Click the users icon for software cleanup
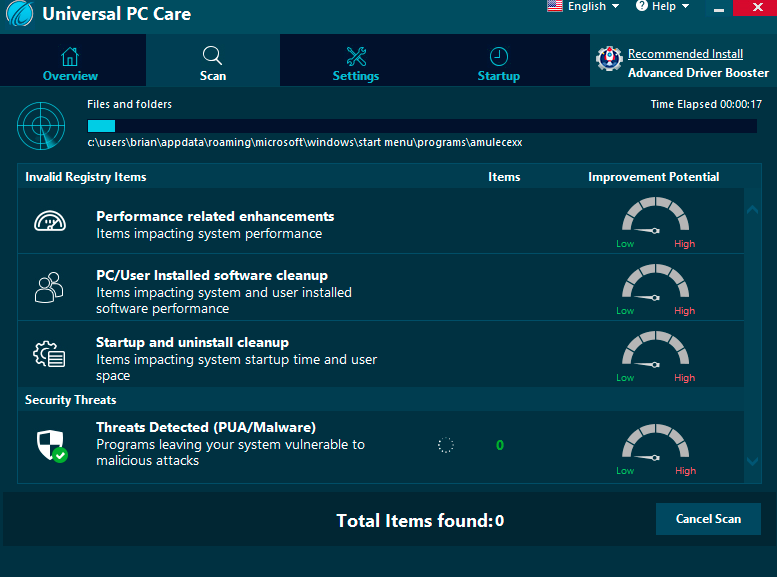The height and width of the screenshot is (577, 777). pos(49,287)
